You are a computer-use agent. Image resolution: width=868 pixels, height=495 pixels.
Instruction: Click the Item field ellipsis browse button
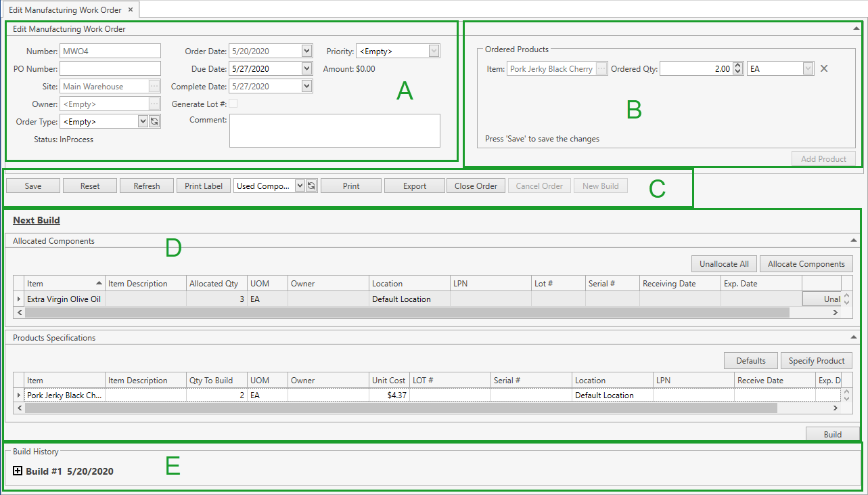pyautogui.click(x=601, y=69)
